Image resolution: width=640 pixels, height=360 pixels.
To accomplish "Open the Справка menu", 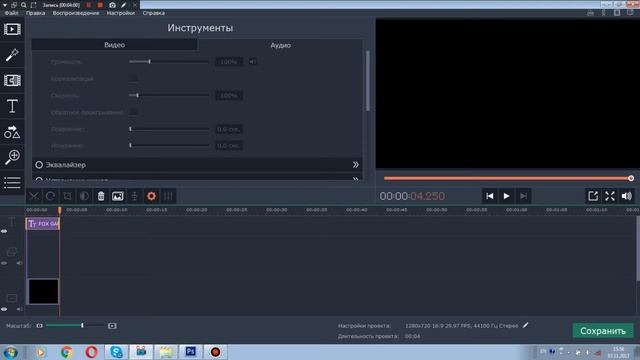I will click(153, 13).
